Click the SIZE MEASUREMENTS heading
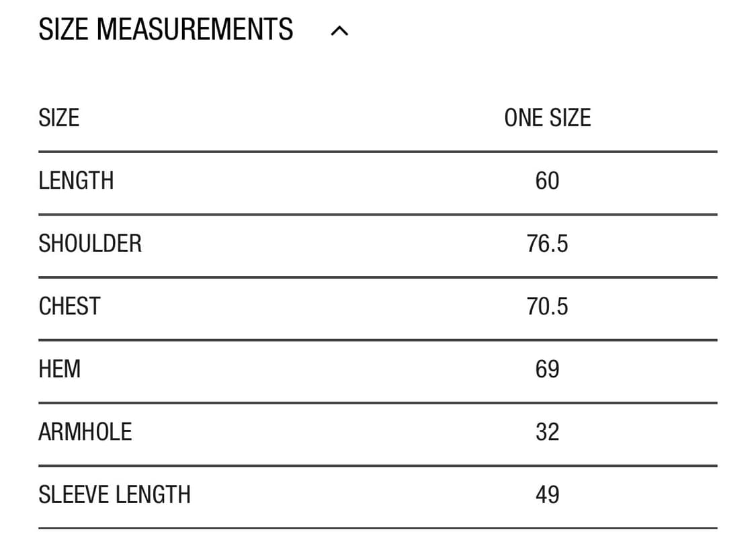756x540 pixels. (166, 30)
